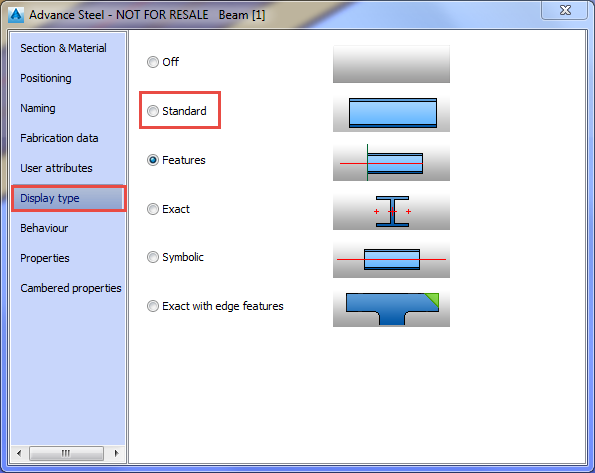Click the sidebar scrollbar right arrow
Screen dimensions: 595x473
pyautogui.click(x=116, y=453)
